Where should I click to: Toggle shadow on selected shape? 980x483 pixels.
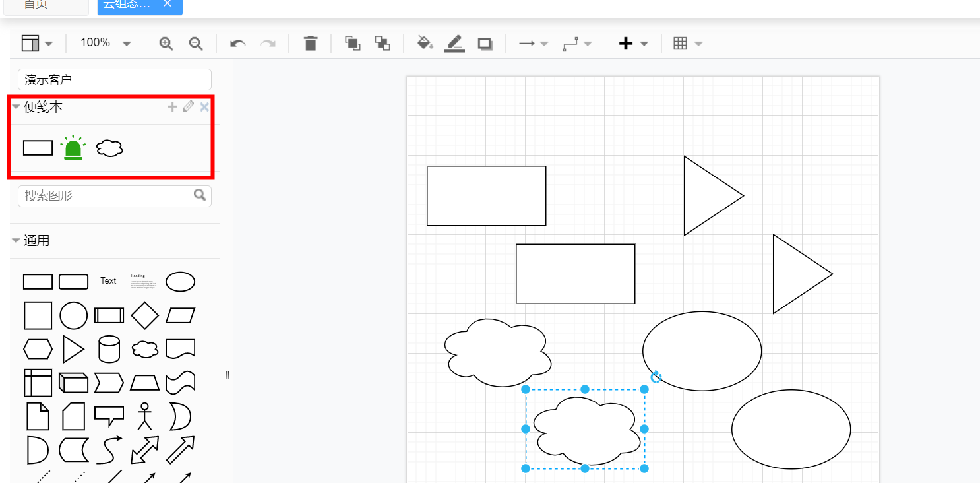[x=485, y=44]
